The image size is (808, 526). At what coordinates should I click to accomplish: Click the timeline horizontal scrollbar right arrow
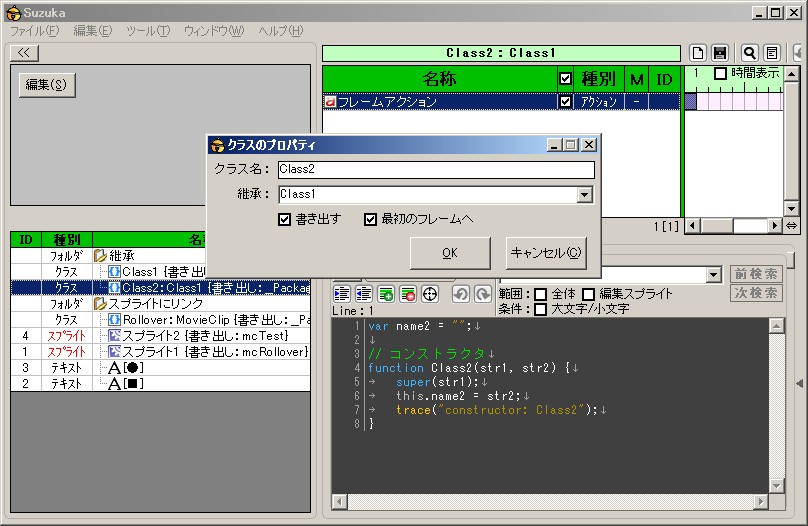pos(774,226)
